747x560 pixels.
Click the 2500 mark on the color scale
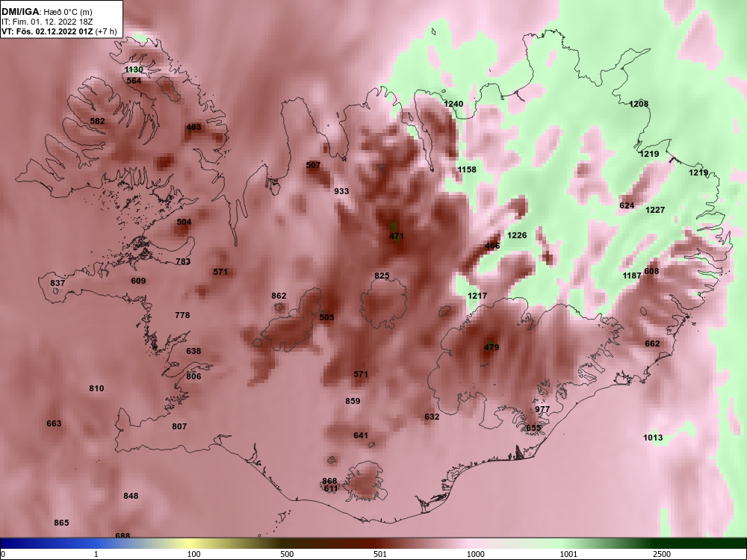tap(663, 554)
